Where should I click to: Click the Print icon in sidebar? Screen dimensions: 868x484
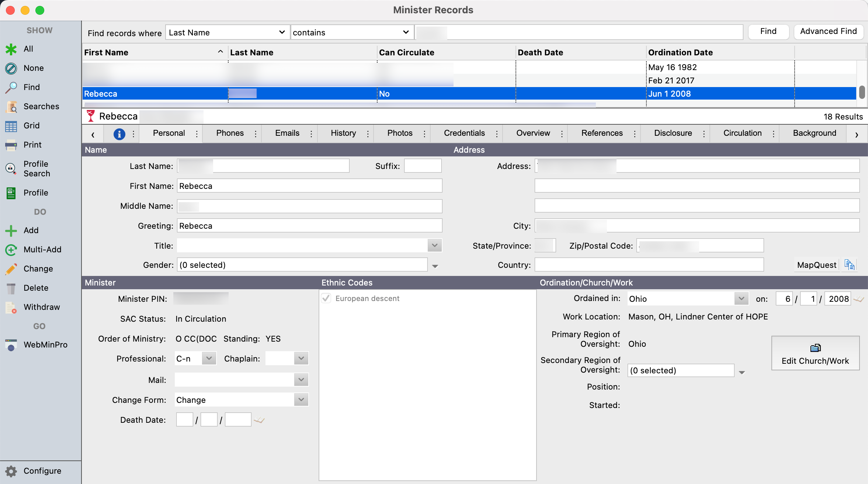coord(11,145)
